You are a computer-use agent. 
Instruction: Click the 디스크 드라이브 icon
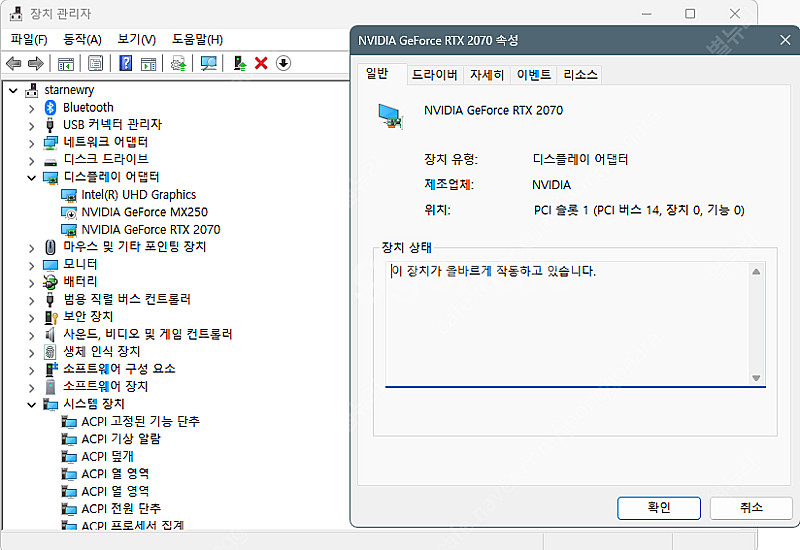coord(50,162)
